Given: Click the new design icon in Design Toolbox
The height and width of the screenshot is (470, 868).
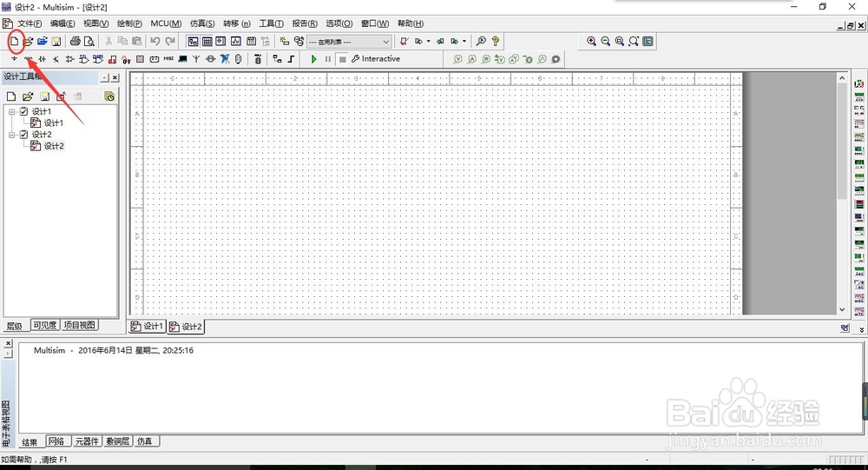Looking at the screenshot, I should click(11, 96).
